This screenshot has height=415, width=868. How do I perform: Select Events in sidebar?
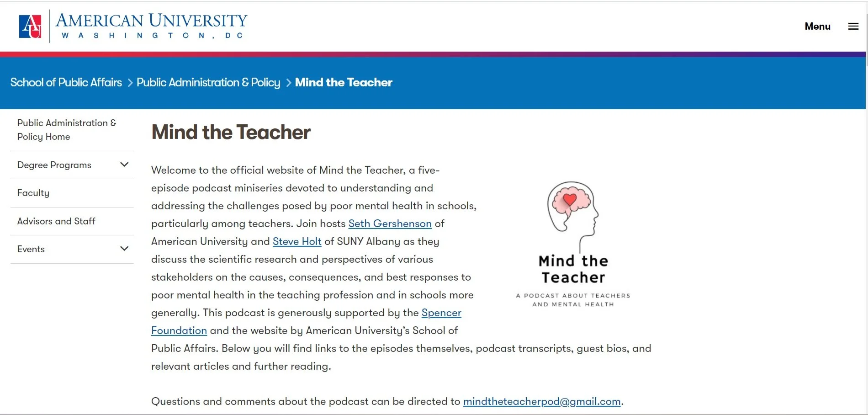click(x=31, y=249)
